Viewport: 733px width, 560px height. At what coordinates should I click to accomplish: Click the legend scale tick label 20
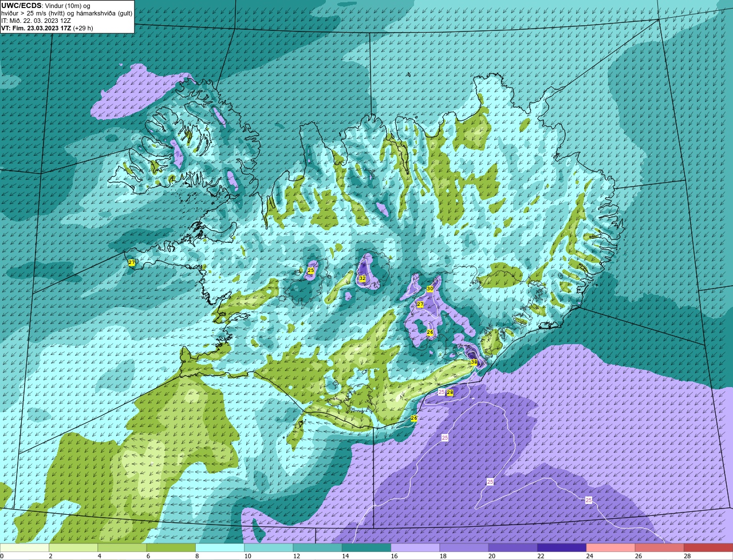pyautogui.click(x=491, y=556)
